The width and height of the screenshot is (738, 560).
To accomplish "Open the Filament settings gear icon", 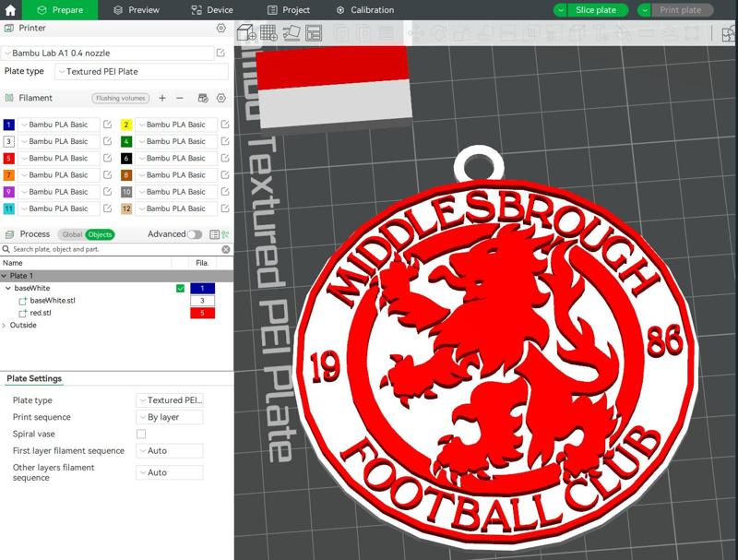I will [221, 98].
